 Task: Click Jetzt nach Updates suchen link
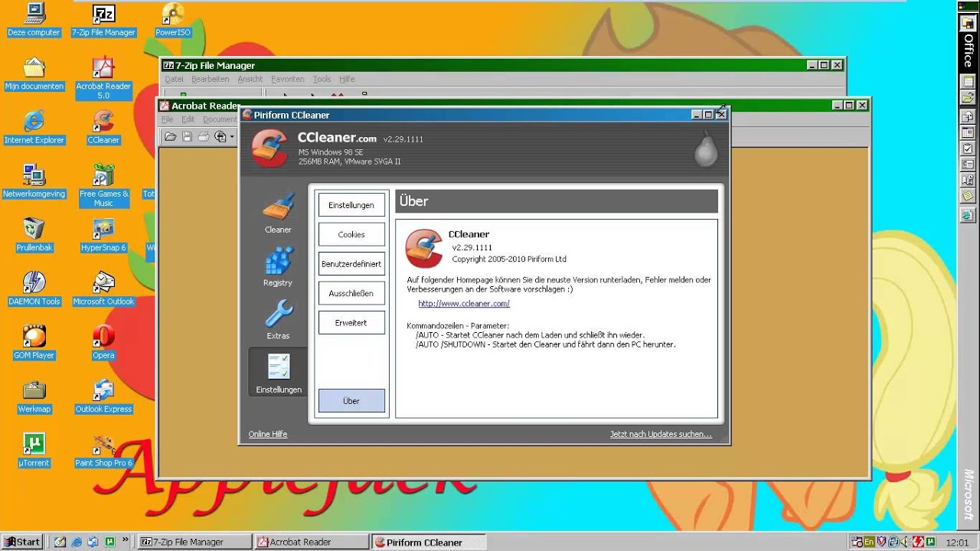[x=661, y=434]
